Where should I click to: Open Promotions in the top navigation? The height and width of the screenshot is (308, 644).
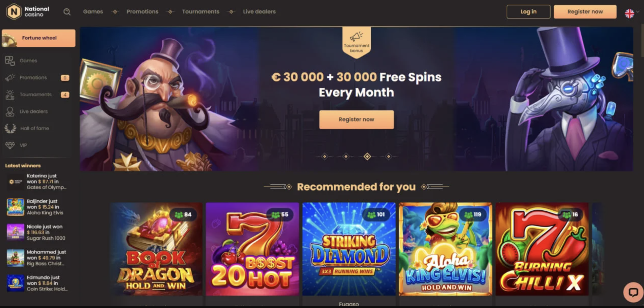tap(142, 12)
